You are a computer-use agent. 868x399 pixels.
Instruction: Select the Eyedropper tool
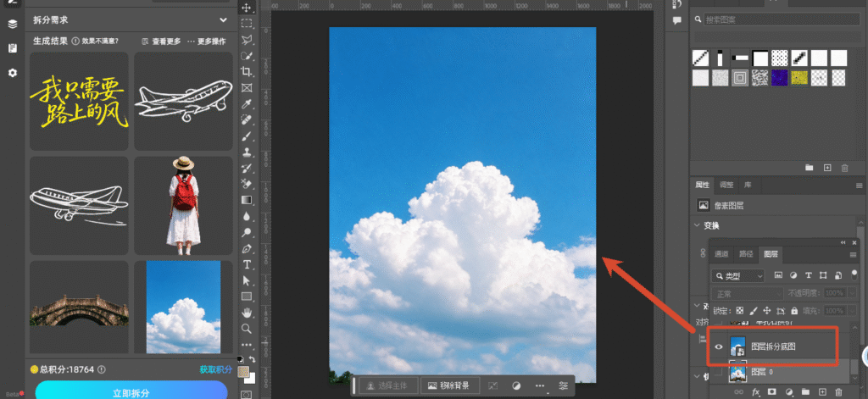tap(247, 103)
